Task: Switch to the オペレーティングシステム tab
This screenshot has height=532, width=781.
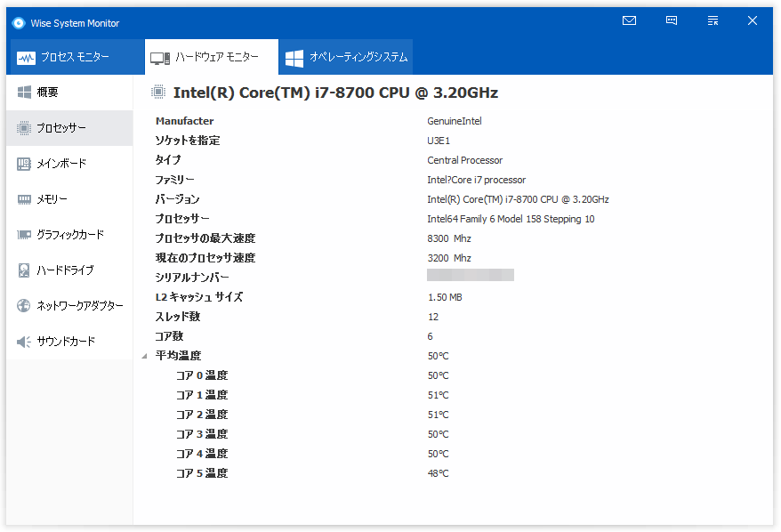Action: point(346,57)
